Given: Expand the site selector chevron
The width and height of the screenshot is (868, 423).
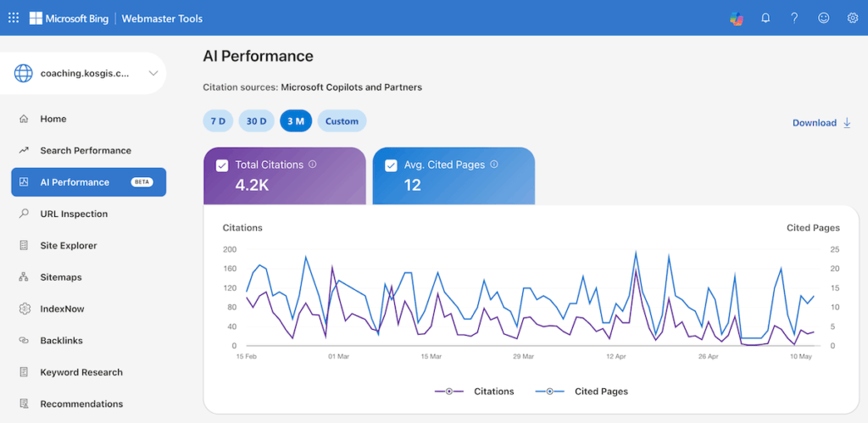Looking at the screenshot, I should pyautogui.click(x=153, y=73).
